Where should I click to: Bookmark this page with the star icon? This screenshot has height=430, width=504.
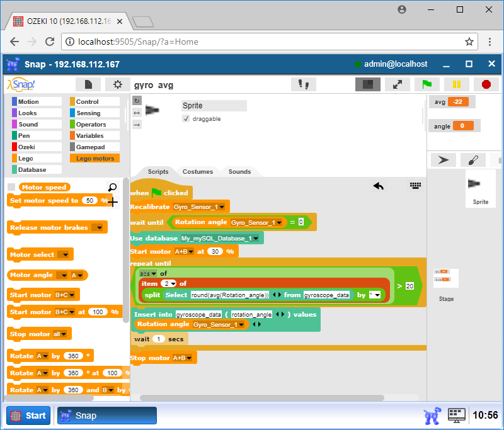click(x=469, y=42)
